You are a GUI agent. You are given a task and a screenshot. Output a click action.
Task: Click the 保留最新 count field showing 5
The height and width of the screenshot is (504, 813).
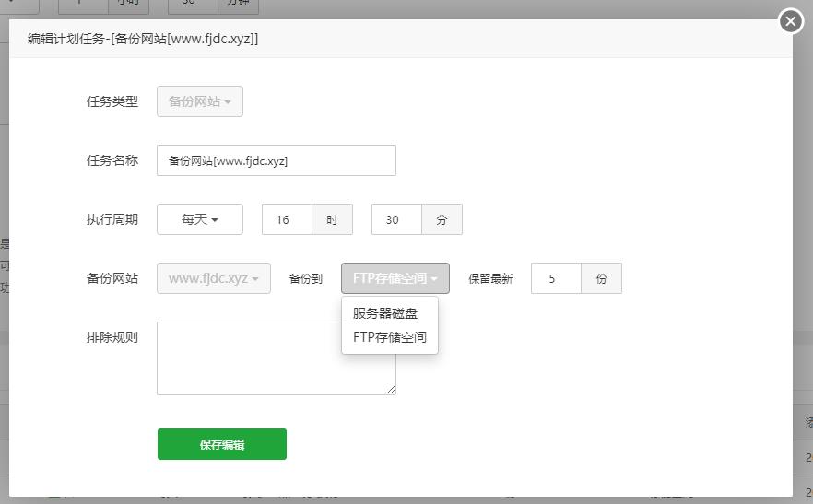coord(556,278)
